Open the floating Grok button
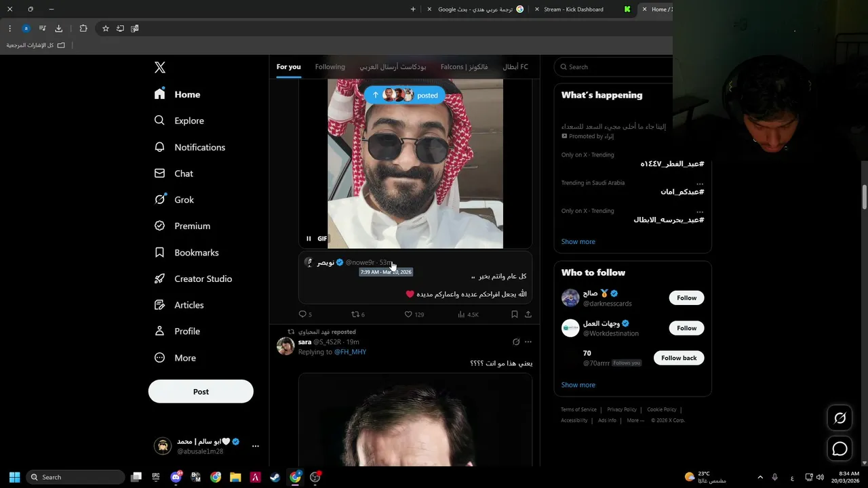This screenshot has width=868, height=488. 840,418
